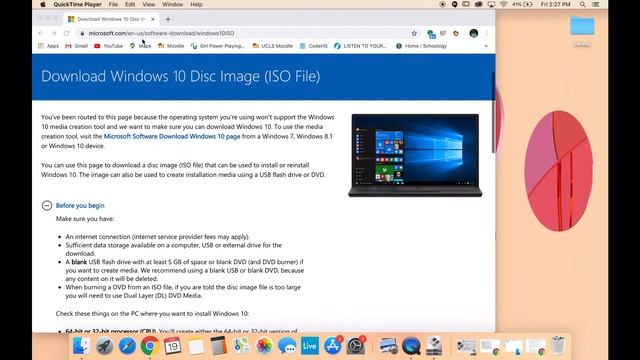Open the desktop folder icon
The image size is (640, 360).
click(x=582, y=26)
